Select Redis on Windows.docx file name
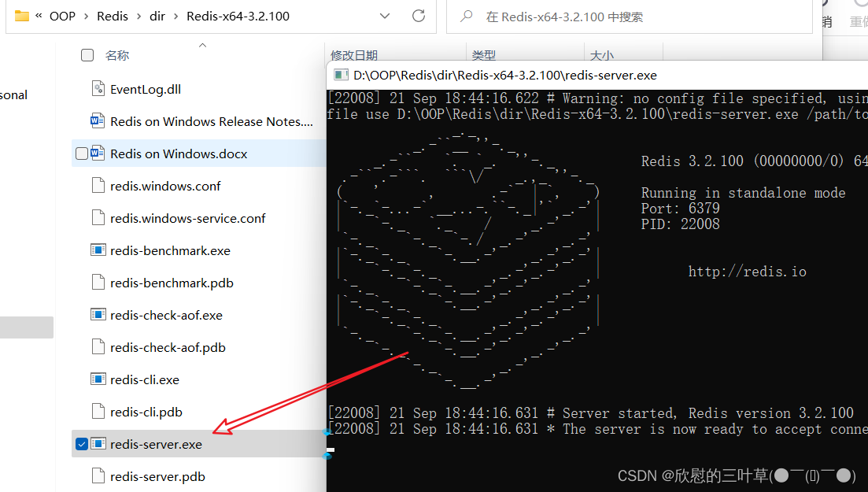This screenshot has width=868, height=492. pyautogui.click(x=179, y=154)
